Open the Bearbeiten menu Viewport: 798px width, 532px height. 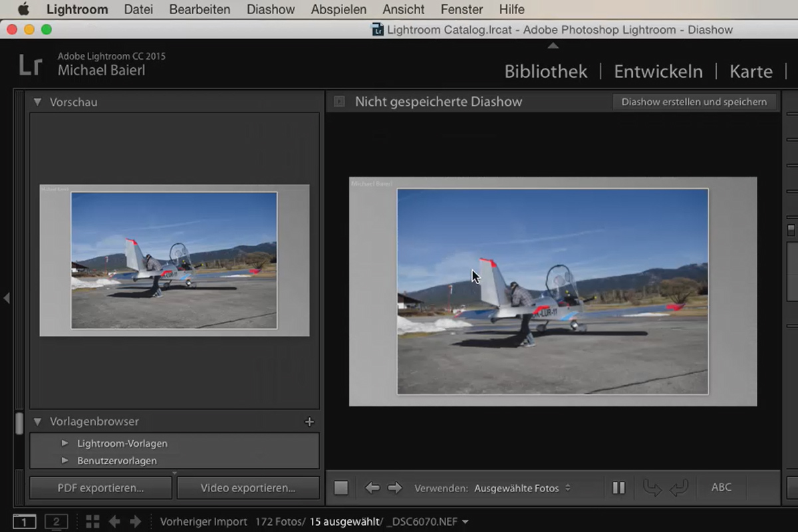pyautogui.click(x=199, y=9)
